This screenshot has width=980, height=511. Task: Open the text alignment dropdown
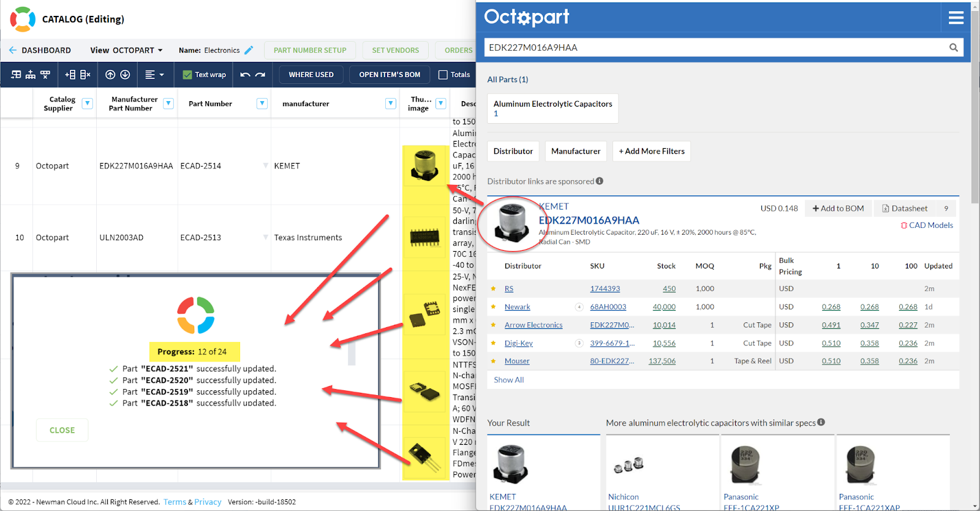click(154, 75)
